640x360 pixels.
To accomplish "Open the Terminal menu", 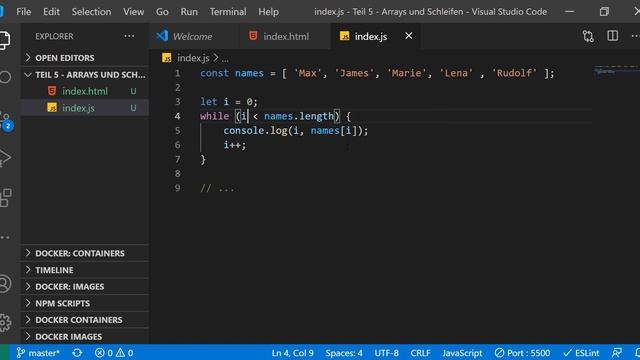I will pyautogui.click(x=228, y=11).
